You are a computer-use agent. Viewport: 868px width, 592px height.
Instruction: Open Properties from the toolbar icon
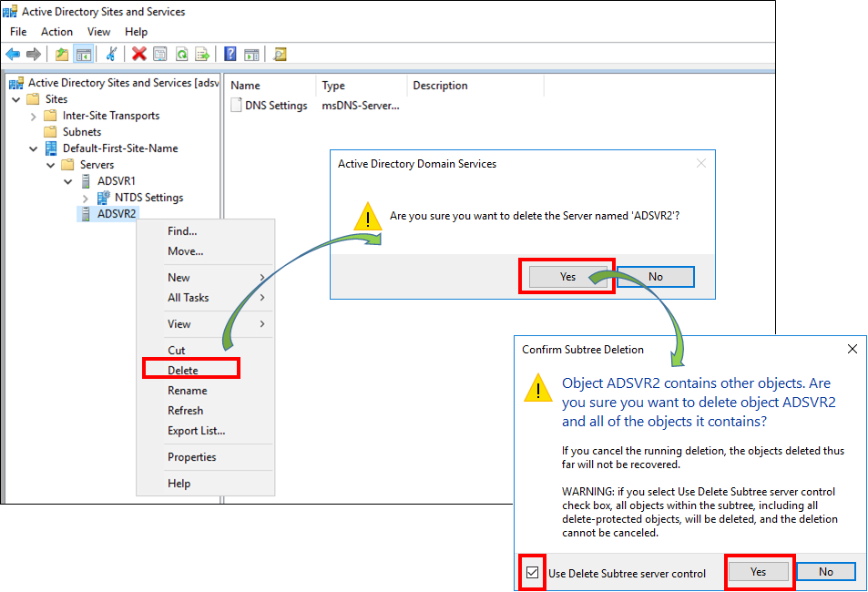coord(160,55)
